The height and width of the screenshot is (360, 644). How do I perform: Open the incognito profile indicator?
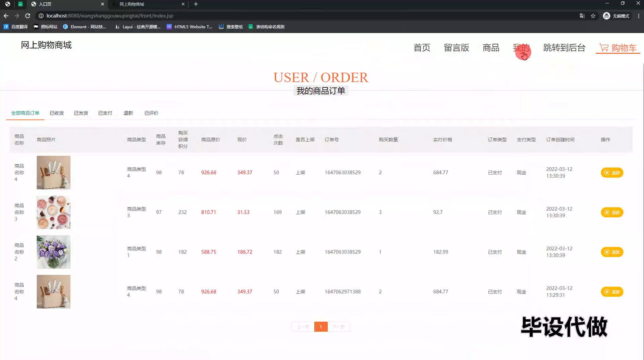coord(616,16)
